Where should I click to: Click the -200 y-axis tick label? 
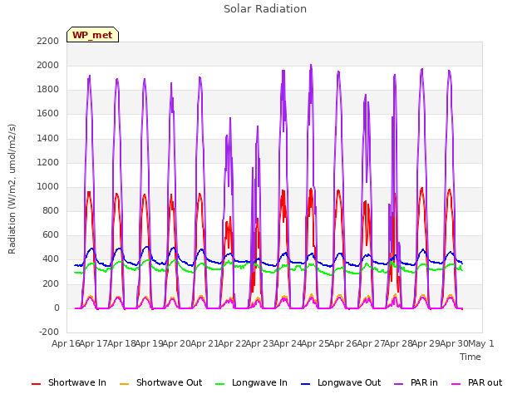(x=49, y=332)
